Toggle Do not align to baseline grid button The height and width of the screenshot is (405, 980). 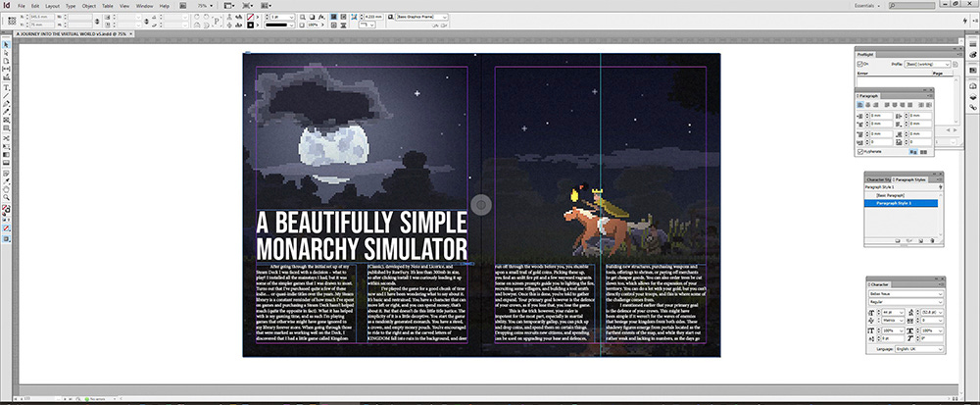[913, 152]
